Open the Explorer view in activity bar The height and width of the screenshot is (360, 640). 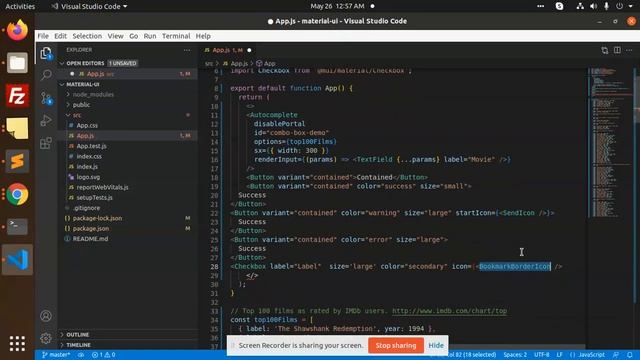click(46, 53)
